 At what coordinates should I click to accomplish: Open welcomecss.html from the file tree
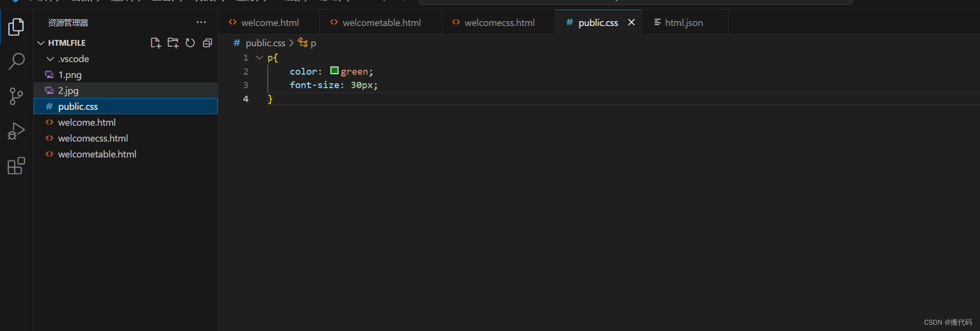pyautogui.click(x=126, y=138)
